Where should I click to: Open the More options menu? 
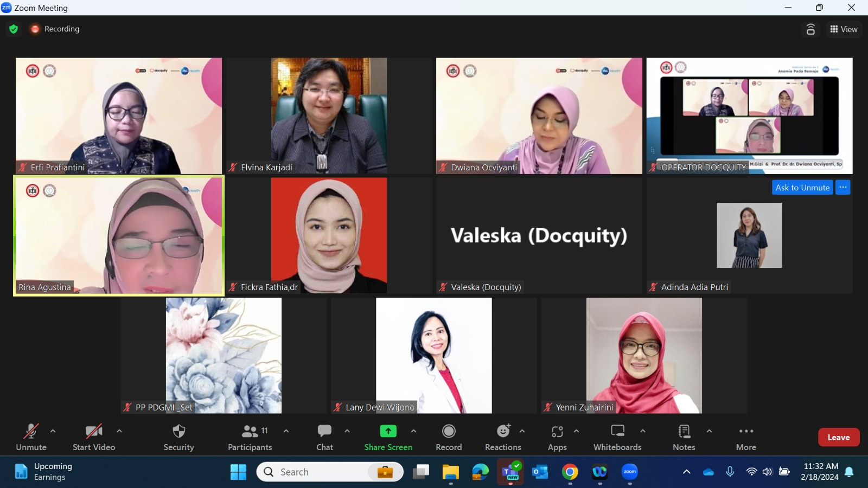(746, 438)
